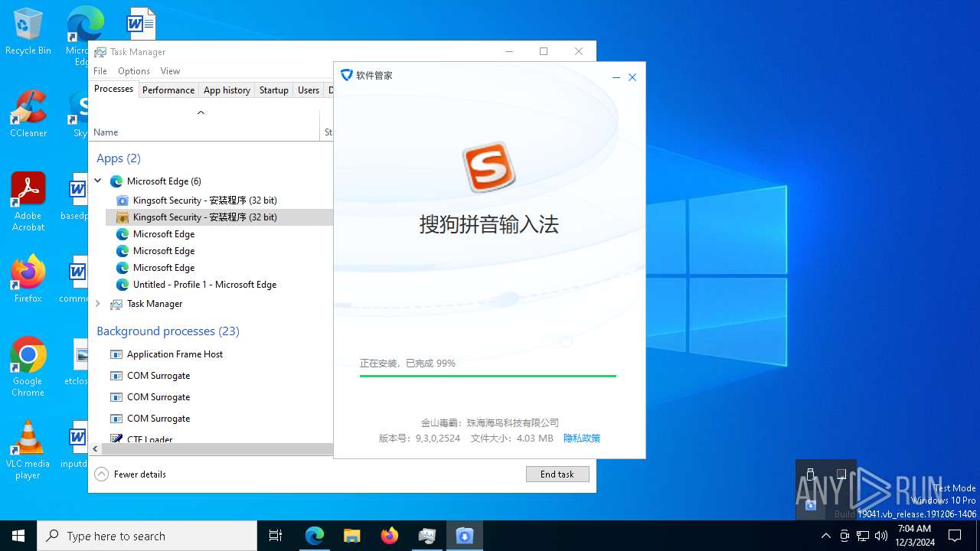The image size is (980, 551).
Task: Click the sort arrow above the Name column
Action: [201, 112]
